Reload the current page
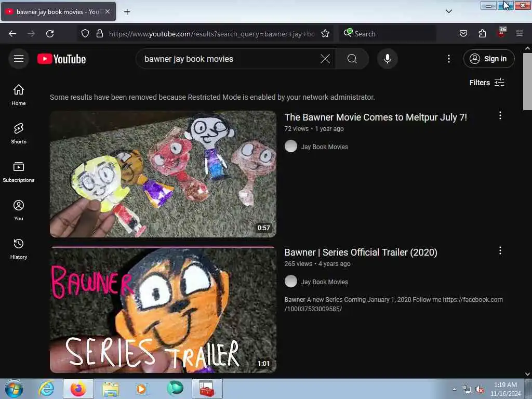The image size is (532, 399). pos(50,34)
